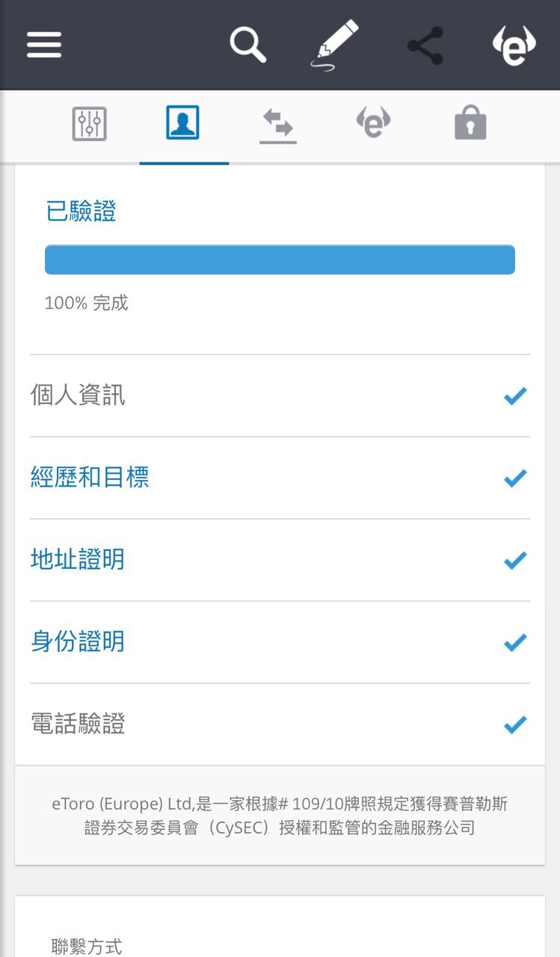Expand the 身份證明 row
The height and width of the screenshot is (957, 560).
click(78, 642)
